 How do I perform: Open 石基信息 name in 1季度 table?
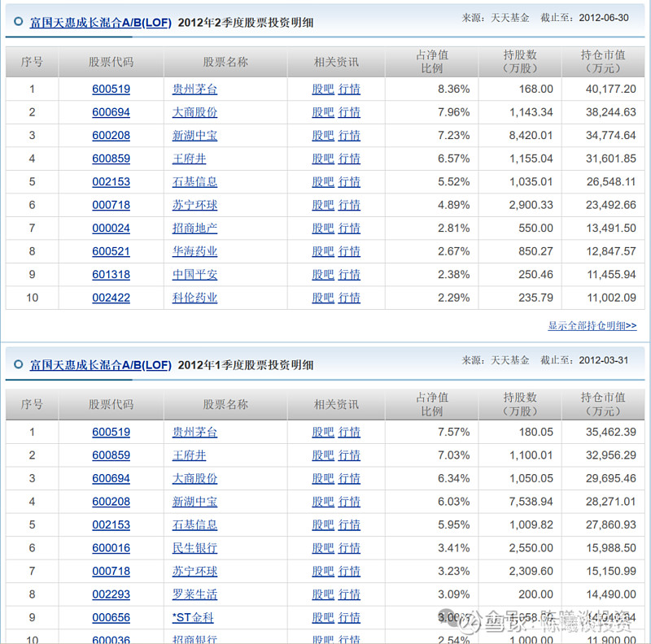click(x=194, y=525)
